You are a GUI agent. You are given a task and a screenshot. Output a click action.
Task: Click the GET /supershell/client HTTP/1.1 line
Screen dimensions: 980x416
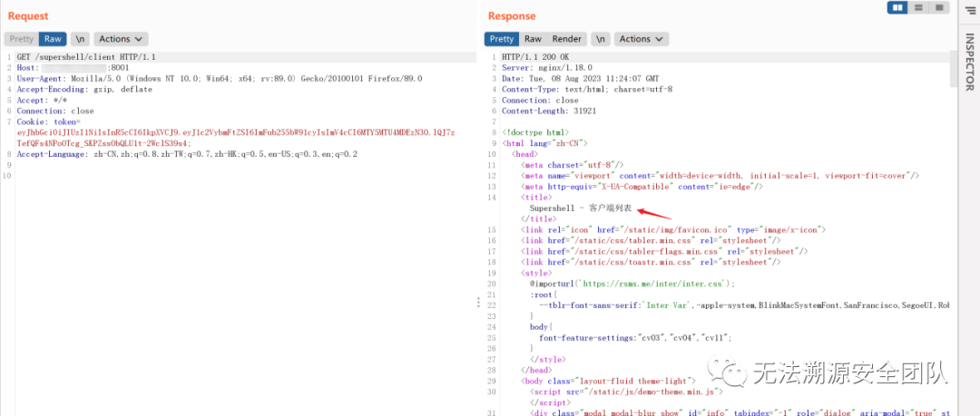tap(86, 57)
